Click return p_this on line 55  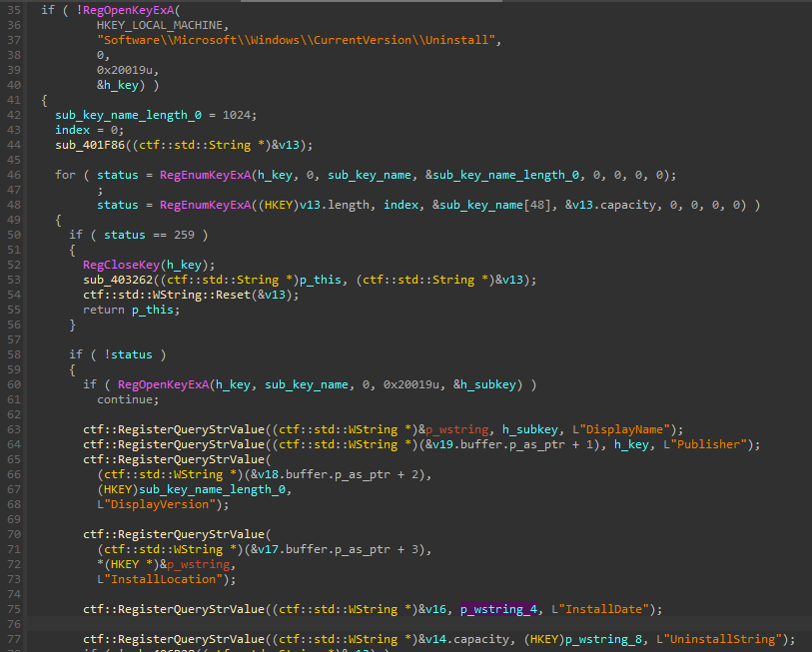coord(131,311)
